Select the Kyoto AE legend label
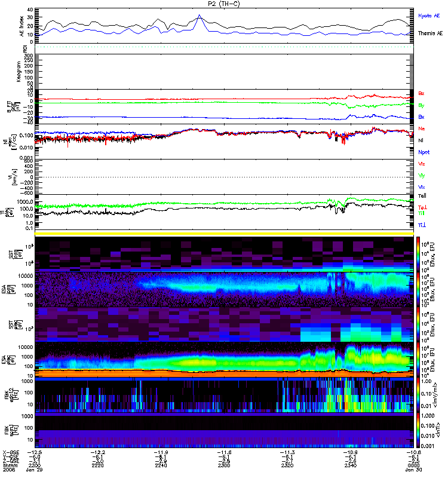 [428, 16]
